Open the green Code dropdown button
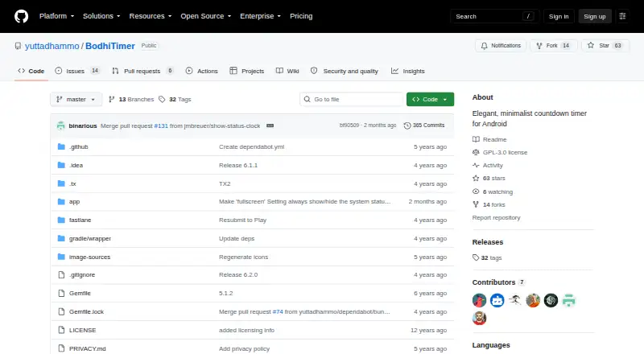This screenshot has height=354, width=644. pos(430,100)
